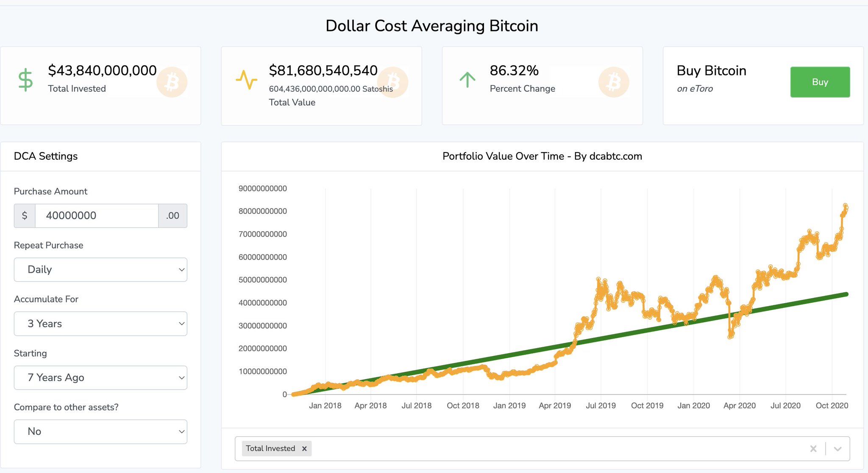Expand the chart series selector chevron
868x473 pixels.
(837, 449)
